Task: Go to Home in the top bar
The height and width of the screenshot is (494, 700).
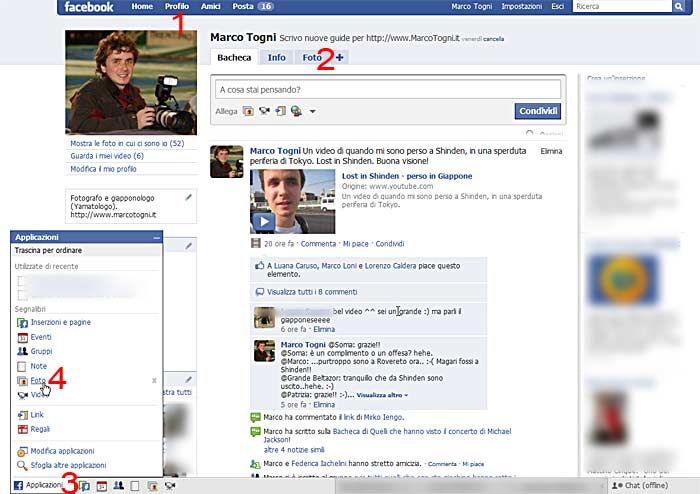Action: (142, 6)
